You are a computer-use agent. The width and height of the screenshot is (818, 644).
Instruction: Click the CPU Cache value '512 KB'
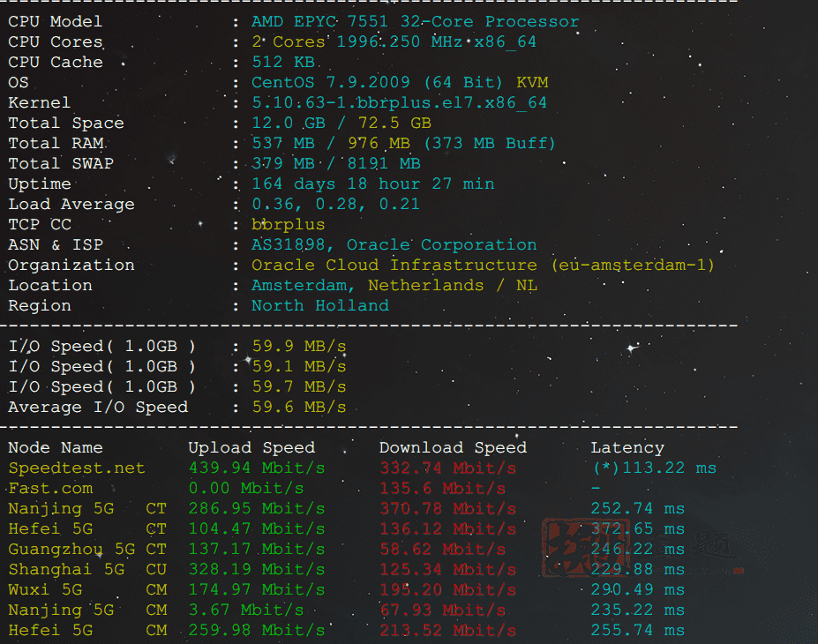[x=283, y=62]
